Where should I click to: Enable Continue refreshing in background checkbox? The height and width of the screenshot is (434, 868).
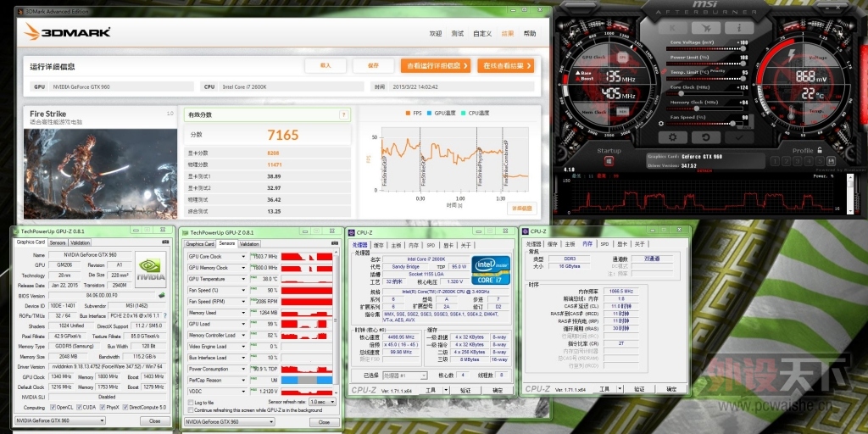[191, 410]
